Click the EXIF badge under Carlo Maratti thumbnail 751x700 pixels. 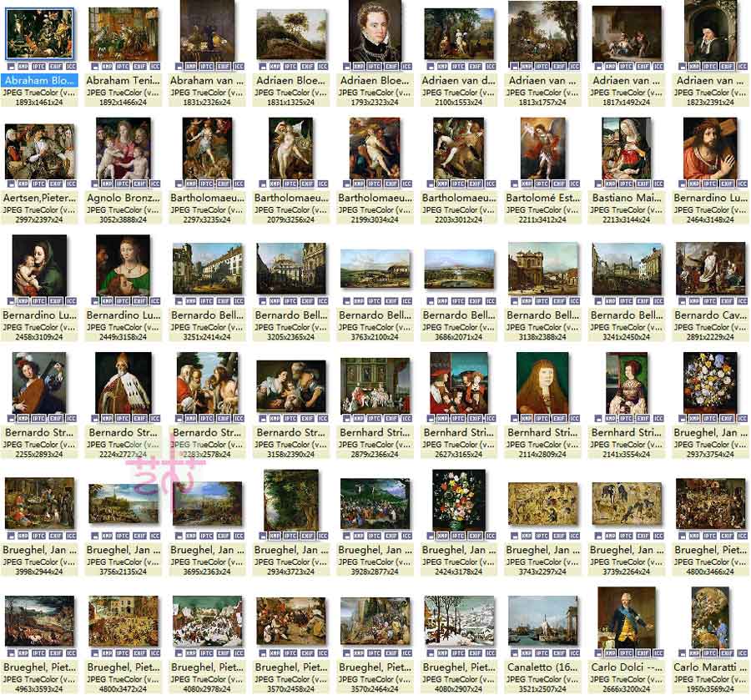coord(727,653)
